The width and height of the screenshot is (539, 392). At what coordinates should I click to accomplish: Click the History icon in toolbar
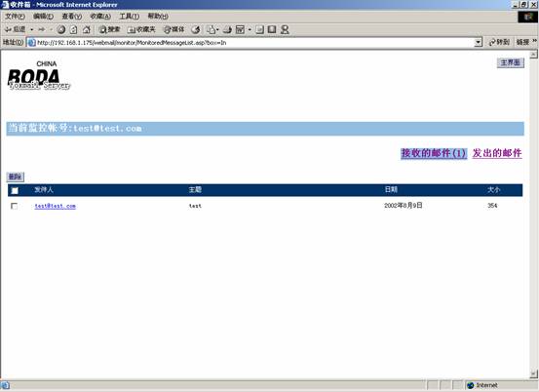pos(196,30)
